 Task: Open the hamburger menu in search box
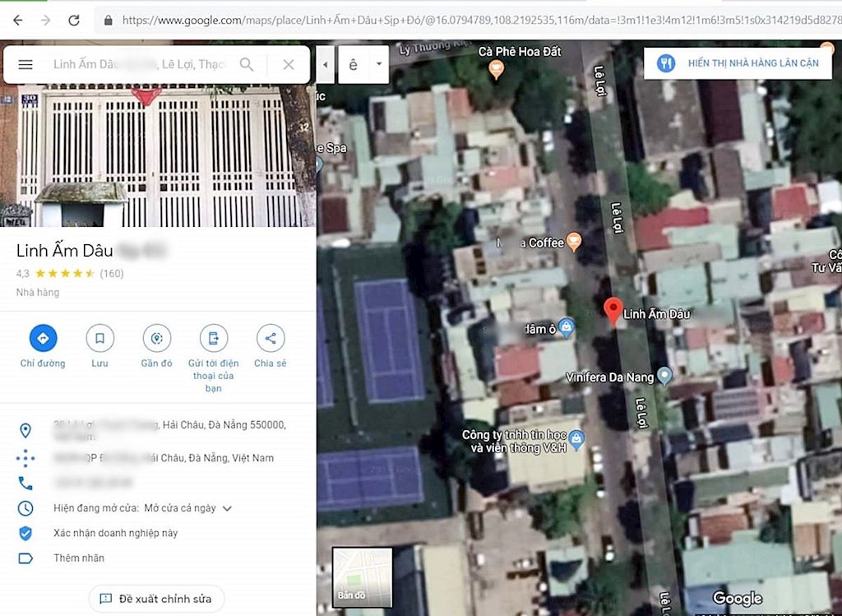point(25,64)
